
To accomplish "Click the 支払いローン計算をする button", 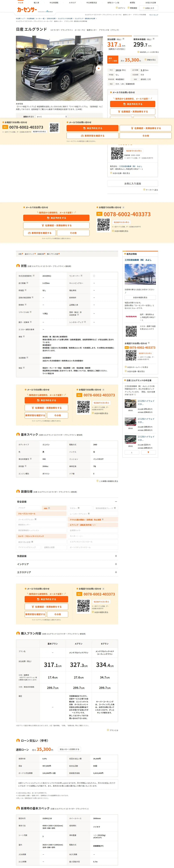I will tap(70, 749).
